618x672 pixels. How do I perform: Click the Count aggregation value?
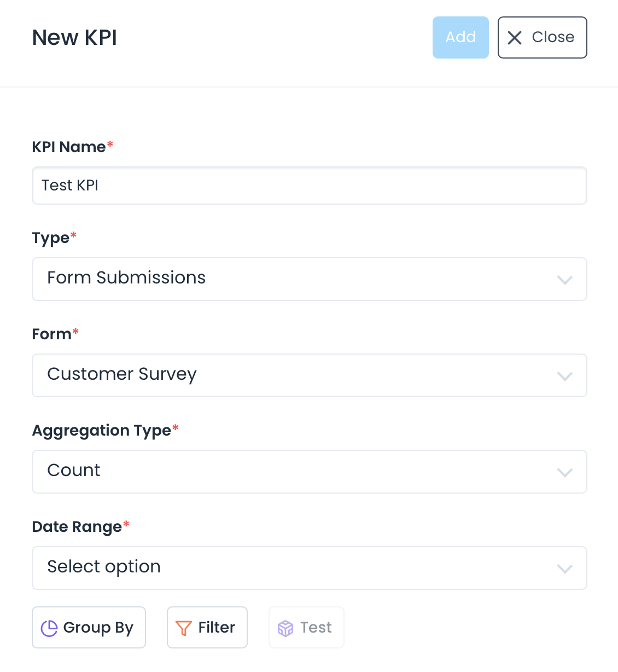pos(74,471)
